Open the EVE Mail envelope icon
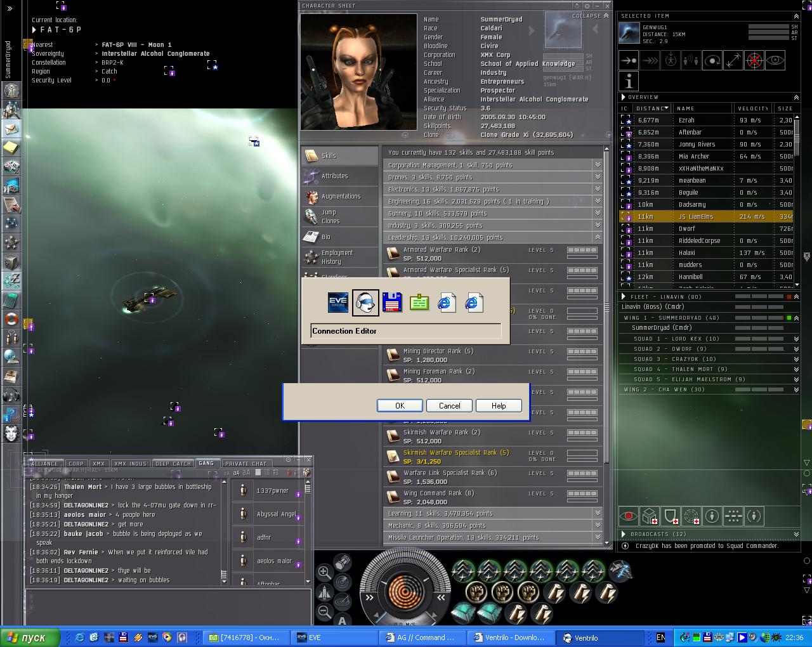The height and width of the screenshot is (647, 812). coord(11,129)
